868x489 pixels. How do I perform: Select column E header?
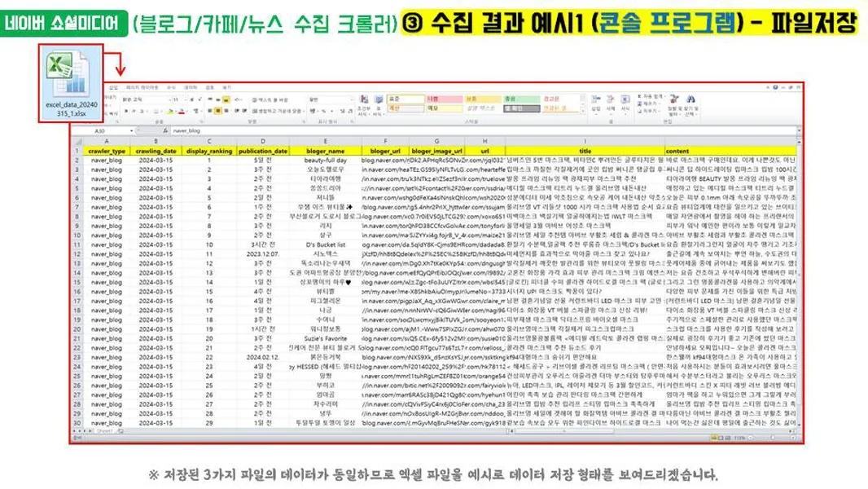[x=325, y=141]
